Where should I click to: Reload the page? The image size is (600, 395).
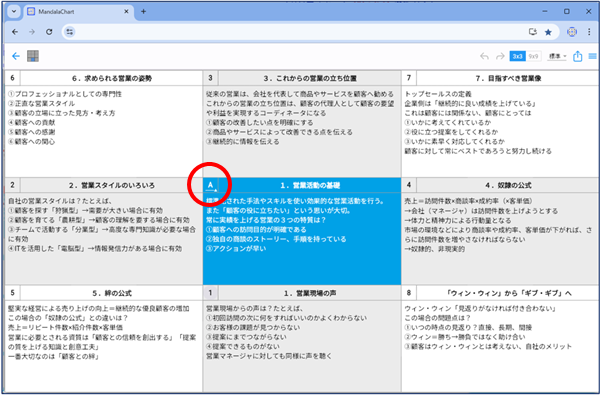(49, 32)
